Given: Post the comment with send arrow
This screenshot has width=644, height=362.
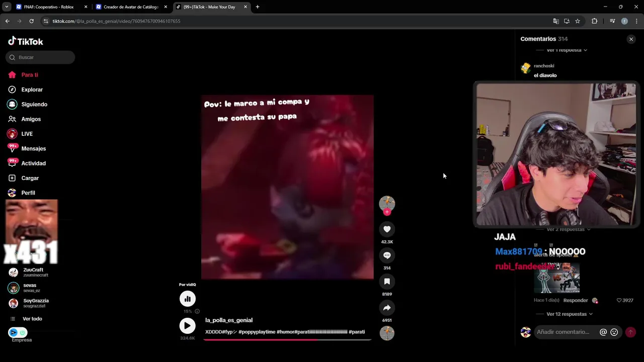Looking at the screenshot, I should 630,332.
